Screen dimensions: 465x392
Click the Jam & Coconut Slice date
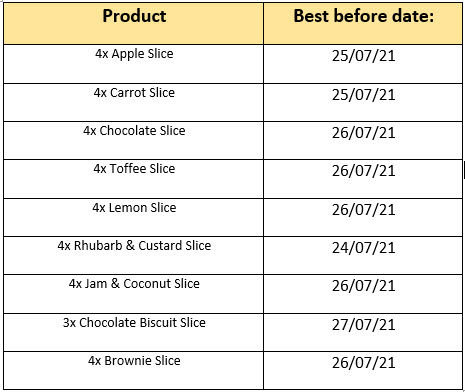click(363, 285)
